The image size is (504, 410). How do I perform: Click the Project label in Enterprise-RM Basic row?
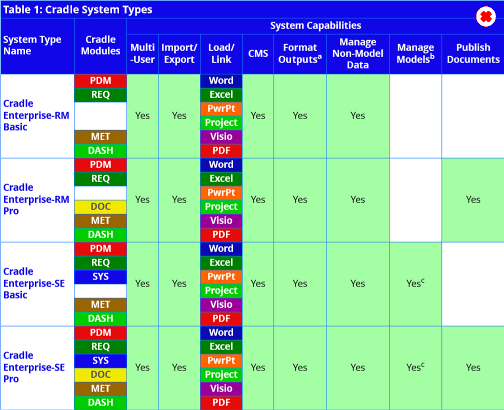pyautogui.click(x=221, y=123)
